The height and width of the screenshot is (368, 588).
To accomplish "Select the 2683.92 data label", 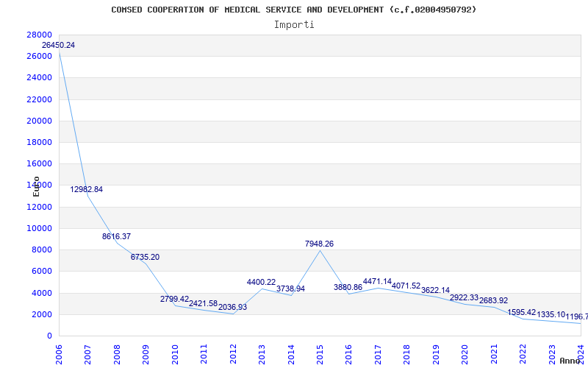I will 493,300.
